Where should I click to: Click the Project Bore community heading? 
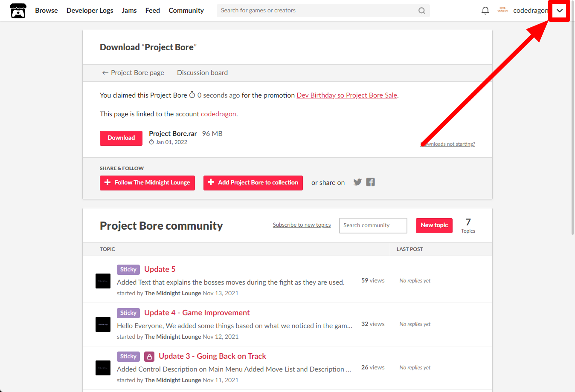coord(161,226)
